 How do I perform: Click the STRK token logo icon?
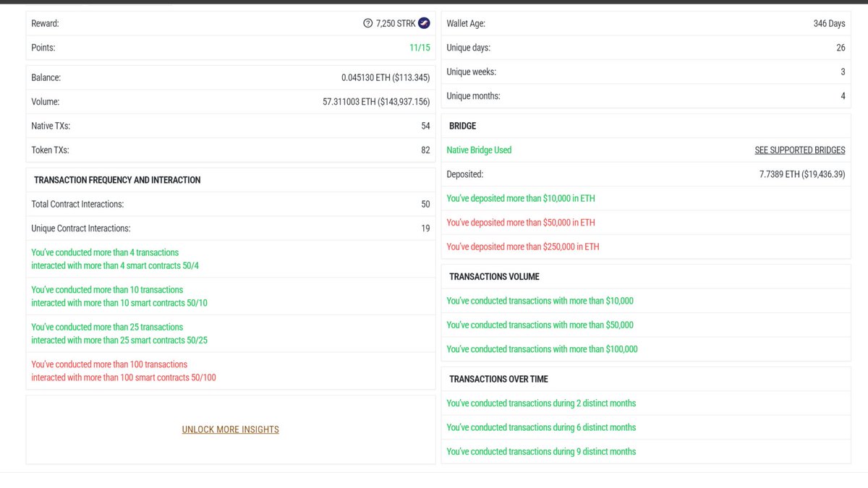(x=424, y=24)
